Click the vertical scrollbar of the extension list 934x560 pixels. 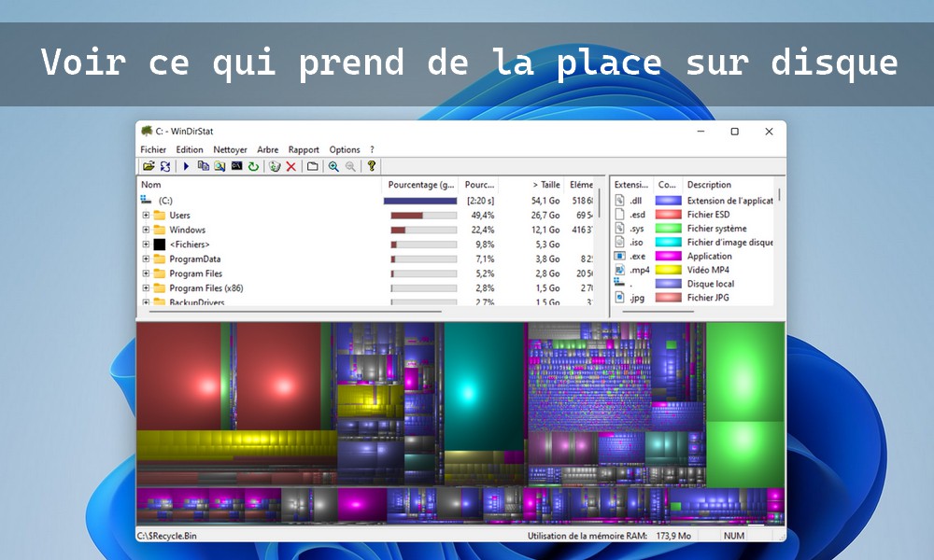click(x=779, y=195)
